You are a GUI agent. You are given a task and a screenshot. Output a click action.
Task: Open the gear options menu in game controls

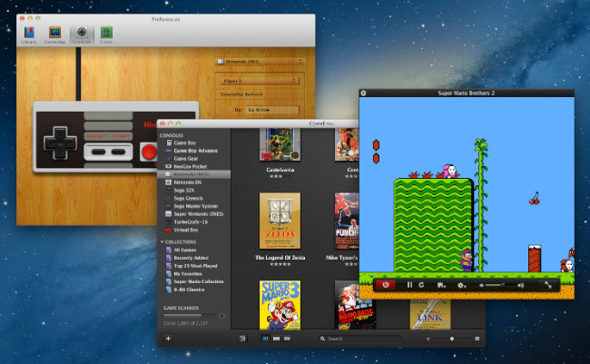tap(461, 285)
